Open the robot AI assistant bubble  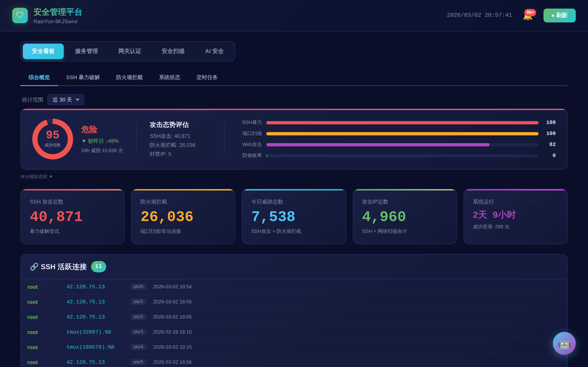tap(564, 343)
